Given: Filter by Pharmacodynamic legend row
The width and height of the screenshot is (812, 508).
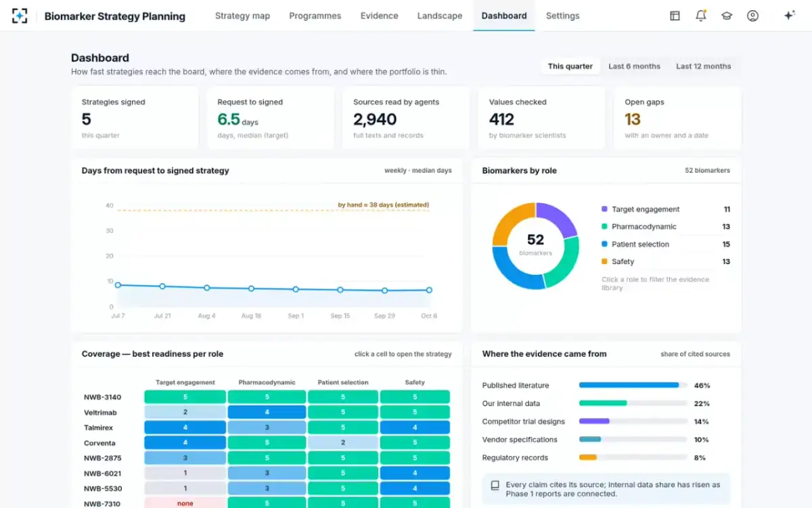Looking at the screenshot, I should point(666,227).
